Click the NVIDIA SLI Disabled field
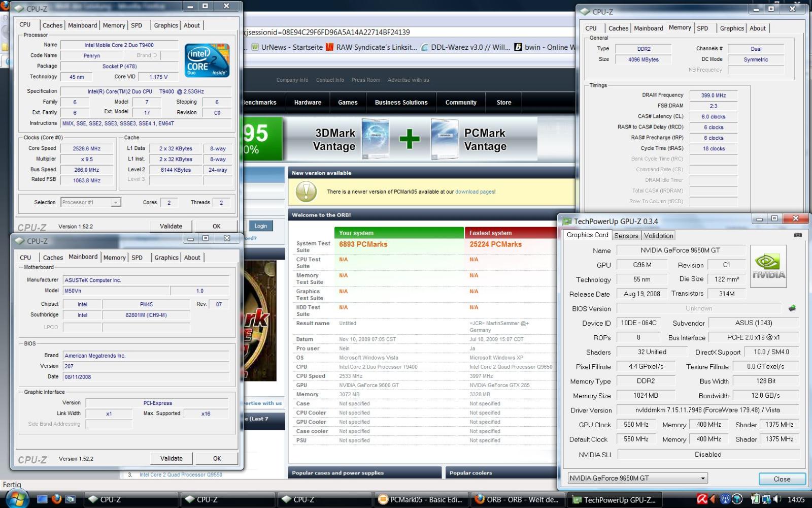 point(708,454)
